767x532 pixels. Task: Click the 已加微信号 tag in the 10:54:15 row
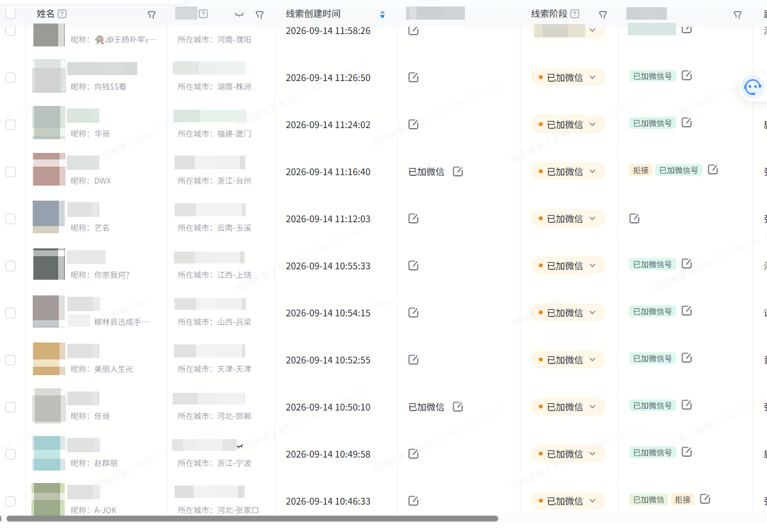[653, 312]
